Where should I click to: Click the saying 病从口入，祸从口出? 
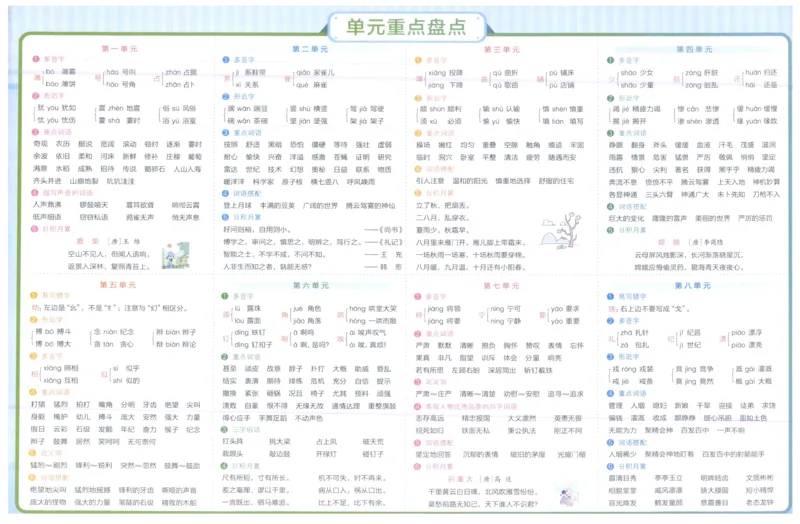click(353, 490)
